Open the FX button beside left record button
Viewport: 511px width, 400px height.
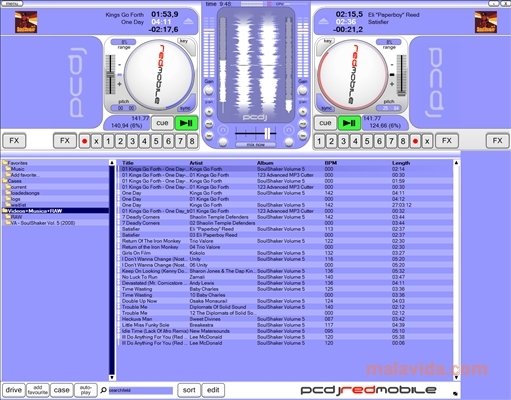click(65, 141)
